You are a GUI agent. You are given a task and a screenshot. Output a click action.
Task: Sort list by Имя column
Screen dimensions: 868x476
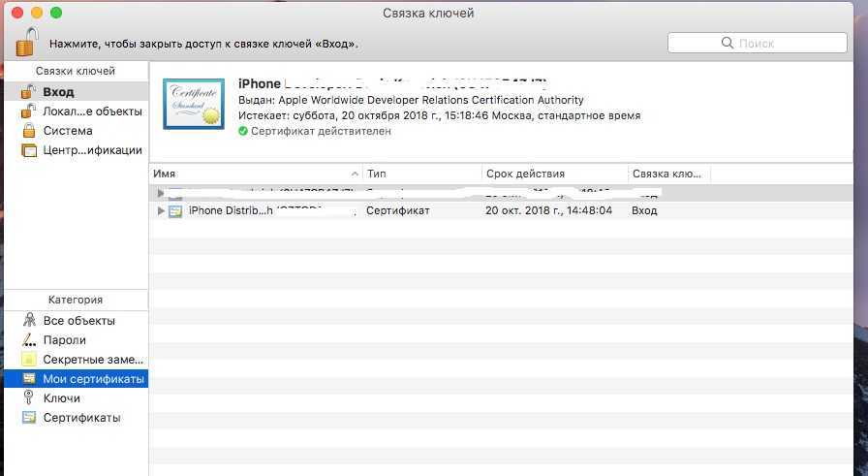tap(256, 174)
